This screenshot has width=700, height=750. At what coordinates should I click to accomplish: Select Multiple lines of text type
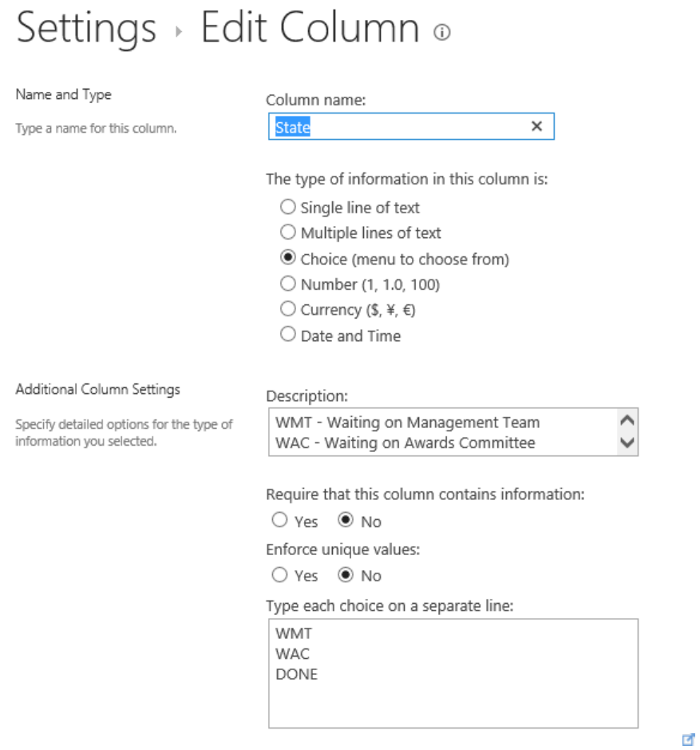click(x=288, y=233)
